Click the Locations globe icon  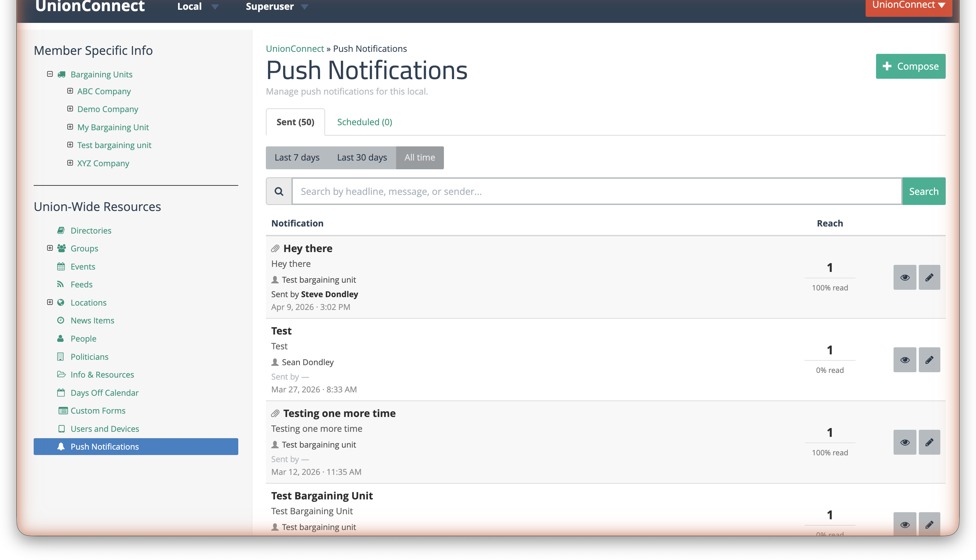click(x=61, y=302)
